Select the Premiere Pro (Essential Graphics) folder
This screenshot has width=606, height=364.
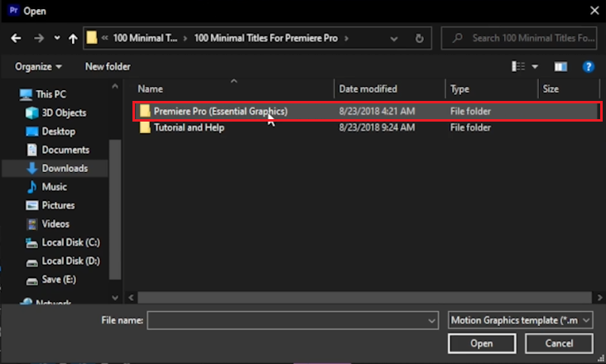click(367, 111)
